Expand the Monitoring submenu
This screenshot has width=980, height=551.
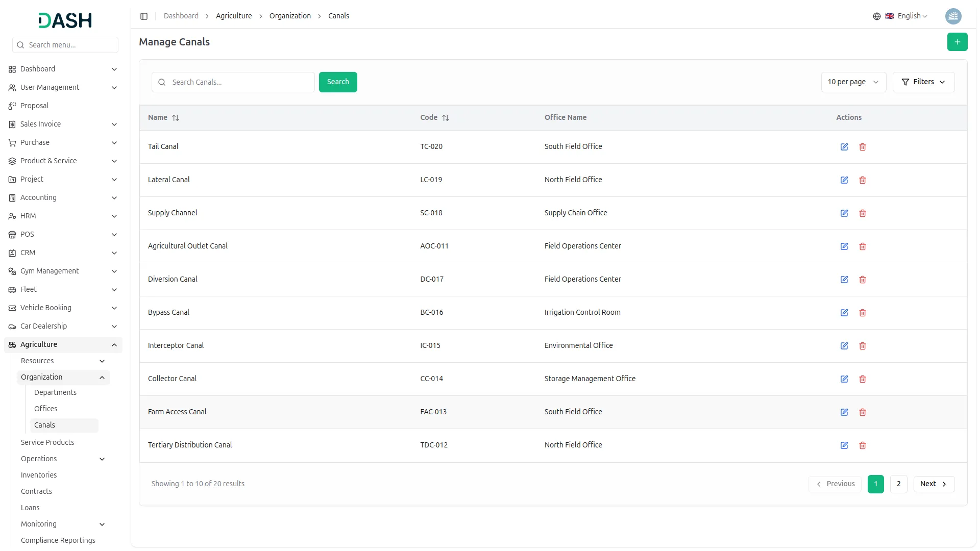[x=63, y=524]
